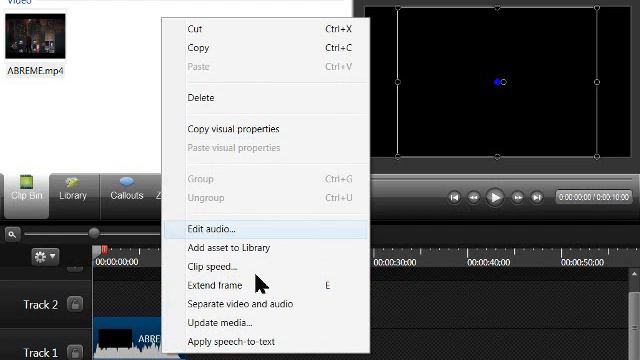
Task: Click the preview scrub bar
Action: tap(502, 179)
